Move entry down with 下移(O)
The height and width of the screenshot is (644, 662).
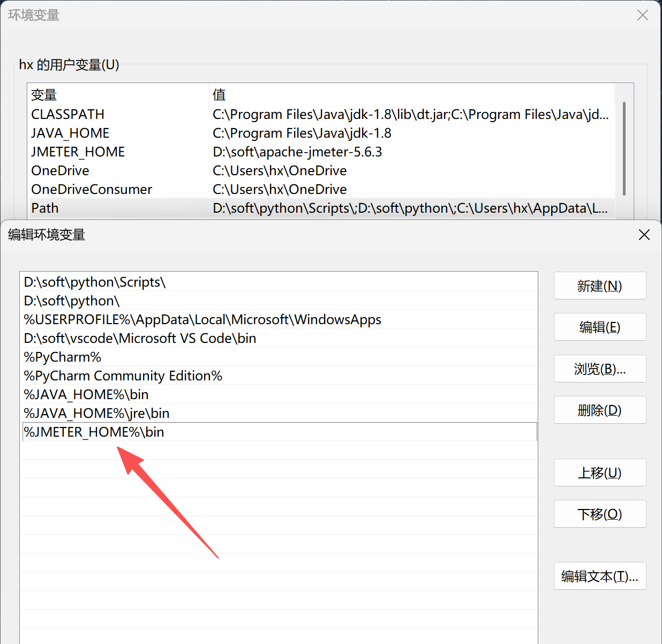[x=600, y=514]
